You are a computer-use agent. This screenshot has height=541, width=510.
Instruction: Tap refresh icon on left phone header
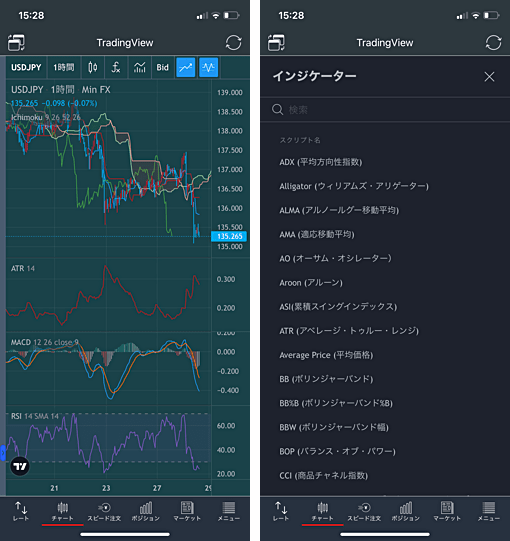coord(233,42)
